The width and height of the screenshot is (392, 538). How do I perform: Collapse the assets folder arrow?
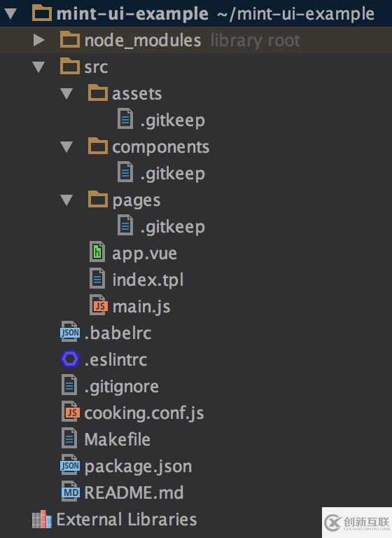coord(66,94)
